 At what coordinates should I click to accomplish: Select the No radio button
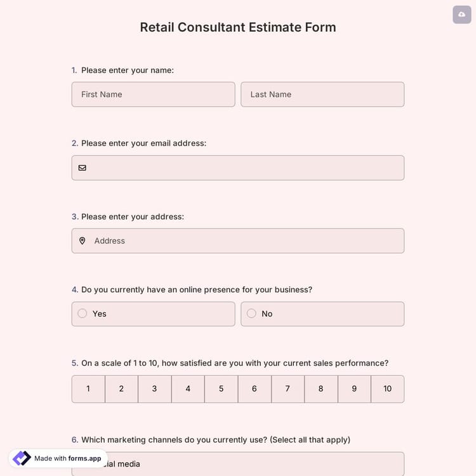251,314
